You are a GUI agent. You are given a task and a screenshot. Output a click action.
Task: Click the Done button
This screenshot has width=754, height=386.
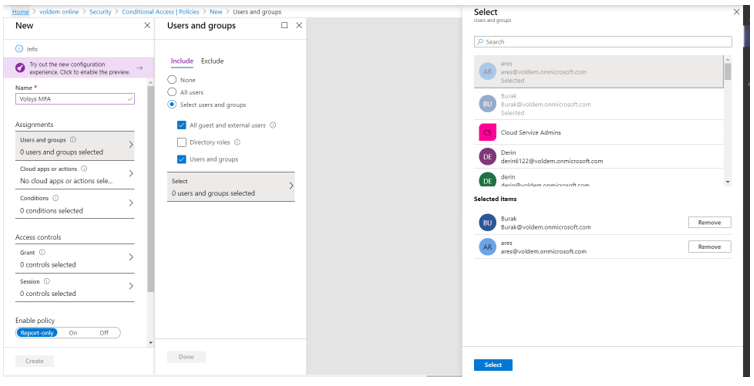point(186,357)
